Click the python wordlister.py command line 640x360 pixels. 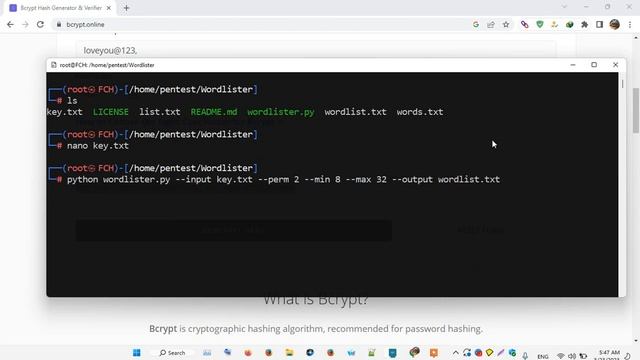(x=283, y=180)
